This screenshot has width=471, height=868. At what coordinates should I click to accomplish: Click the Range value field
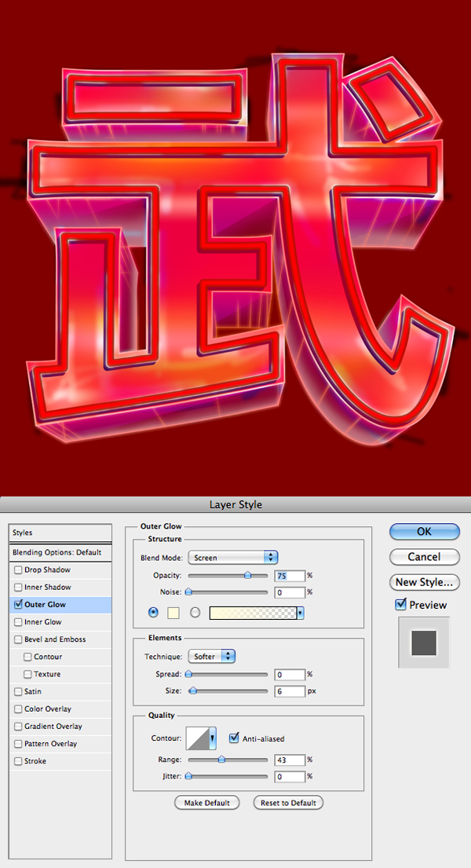coord(290,760)
